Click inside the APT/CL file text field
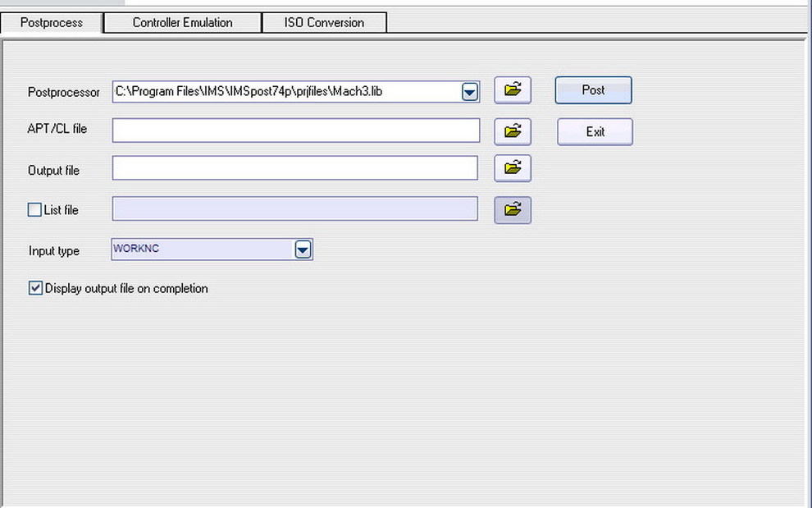 pyautogui.click(x=295, y=130)
